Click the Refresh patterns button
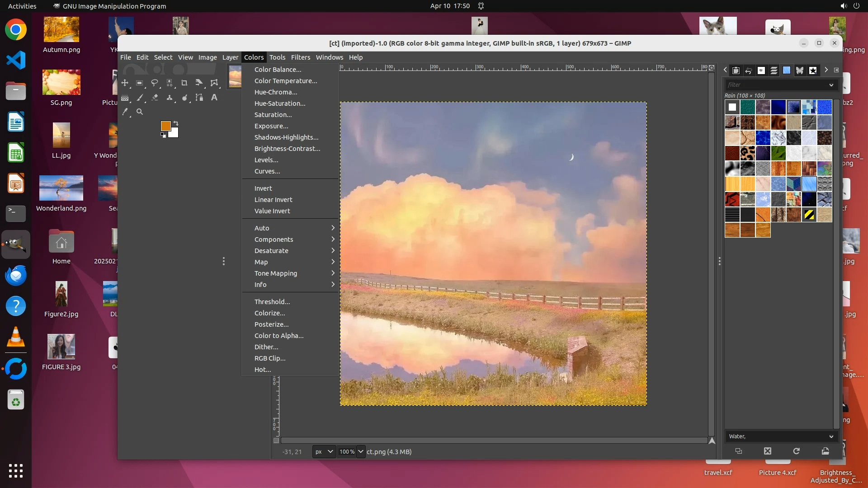Viewport: 868px width, 488px height. coord(796,451)
